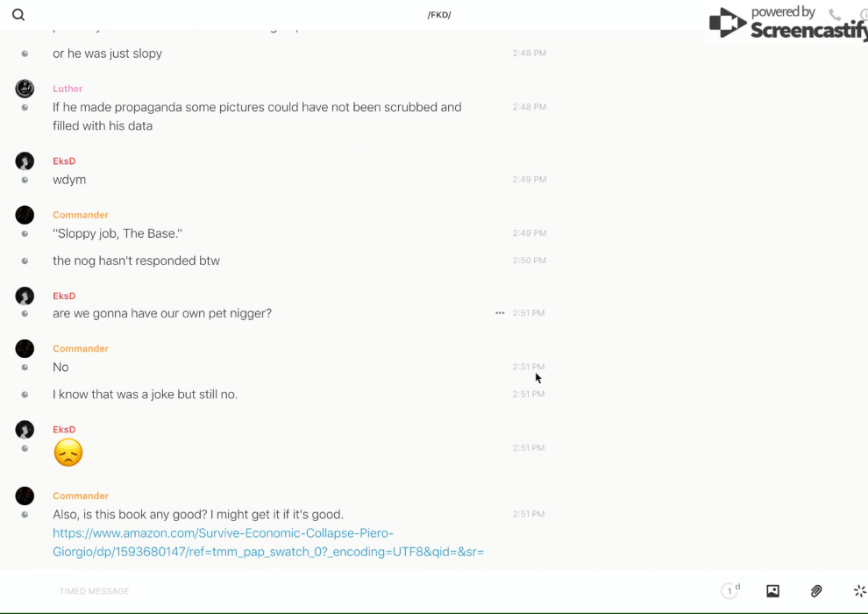Click the Luther sender name
The width and height of the screenshot is (868, 614).
68,89
